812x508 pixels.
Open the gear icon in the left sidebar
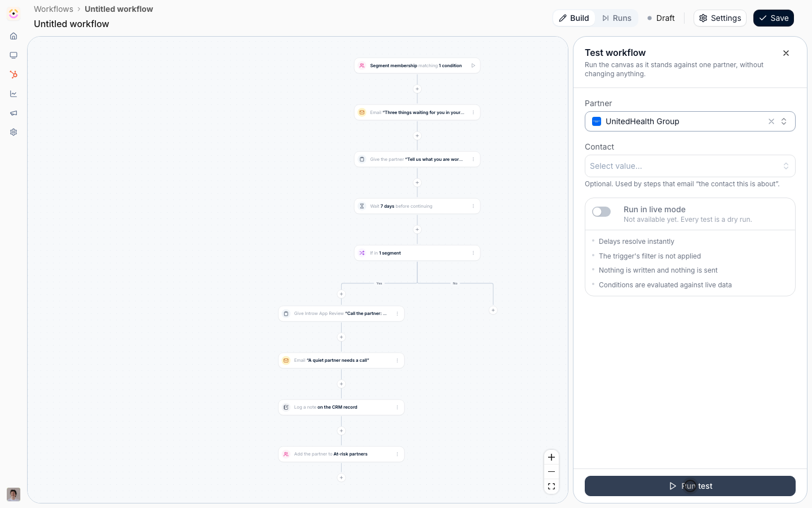point(14,132)
